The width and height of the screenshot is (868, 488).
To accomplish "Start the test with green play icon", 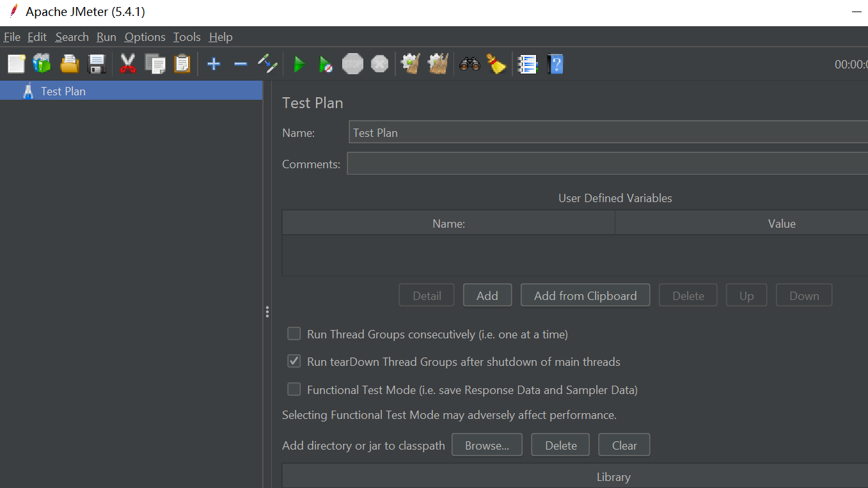I will [299, 64].
